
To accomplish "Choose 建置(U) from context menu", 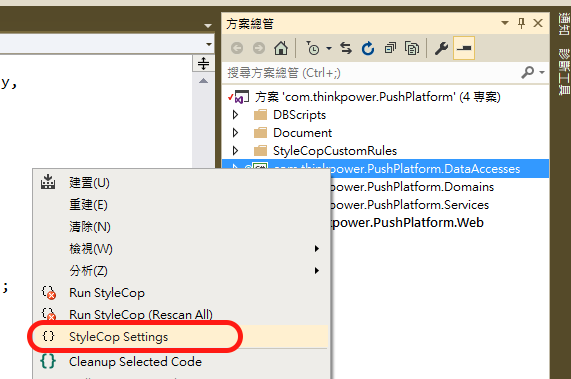I will point(181,182).
